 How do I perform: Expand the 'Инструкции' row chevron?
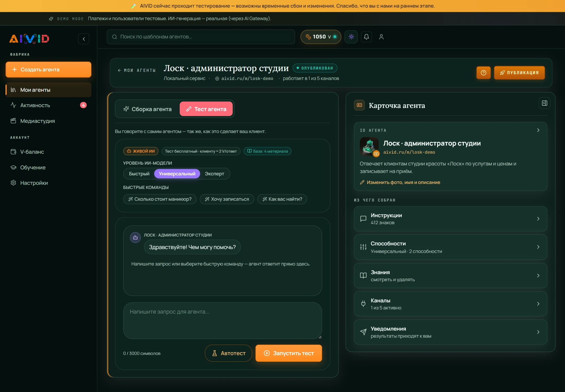[x=538, y=219]
